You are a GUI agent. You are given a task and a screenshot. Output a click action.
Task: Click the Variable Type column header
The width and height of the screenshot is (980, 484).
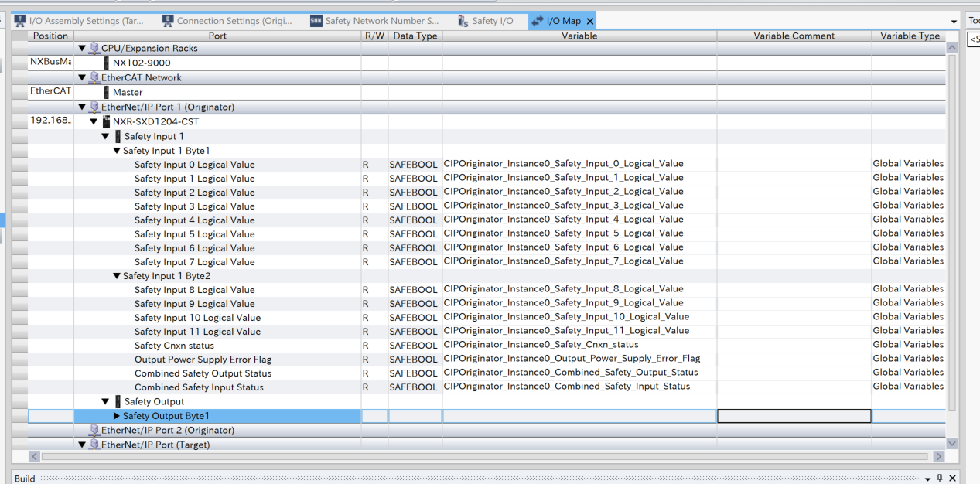910,36
